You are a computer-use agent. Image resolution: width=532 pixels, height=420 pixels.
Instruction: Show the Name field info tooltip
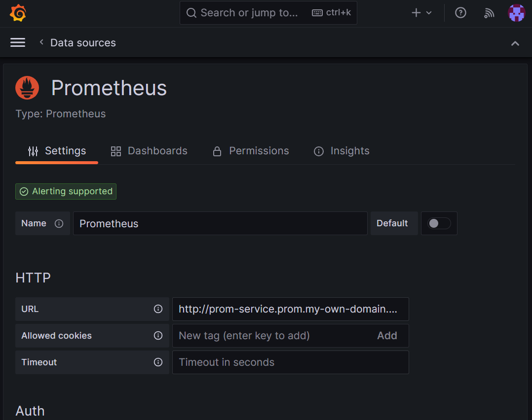coord(59,223)
